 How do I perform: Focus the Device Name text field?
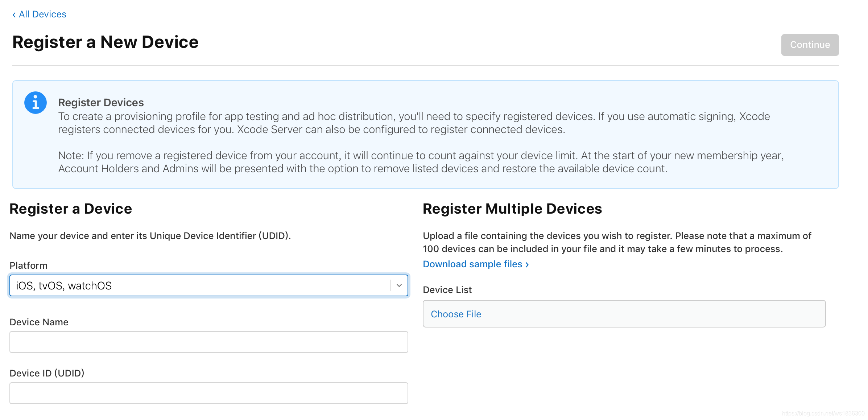tap(208, 342)
